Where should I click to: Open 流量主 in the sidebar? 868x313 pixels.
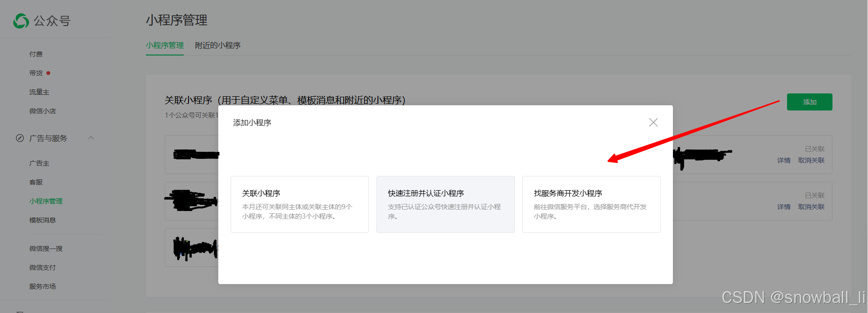coord(39,92)
